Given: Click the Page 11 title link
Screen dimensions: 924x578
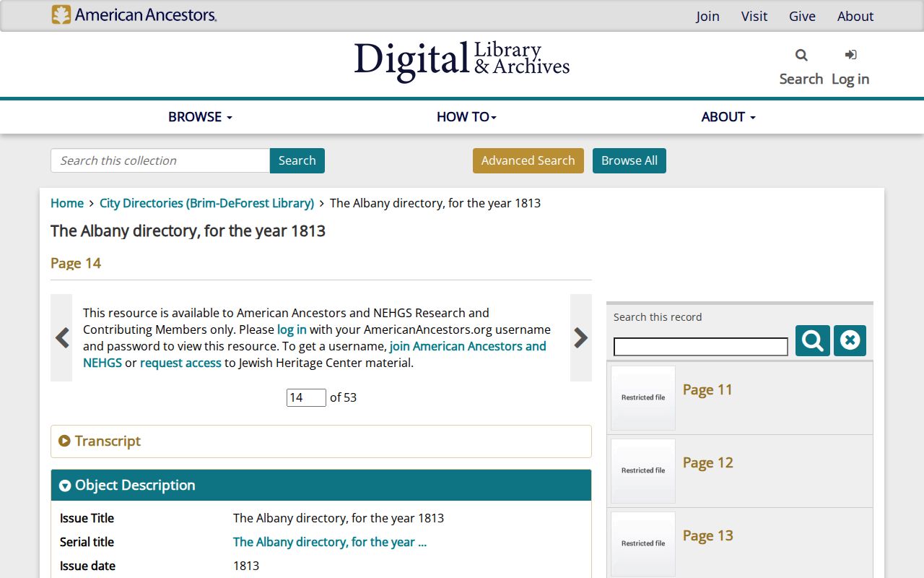Looking at the screenshot, I should coord(707,389).
